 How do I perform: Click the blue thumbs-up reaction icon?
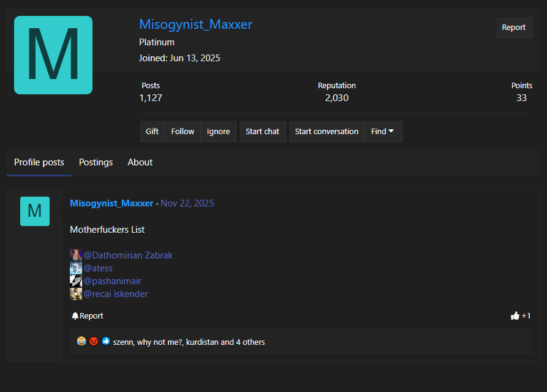click(x=105, y=342)
